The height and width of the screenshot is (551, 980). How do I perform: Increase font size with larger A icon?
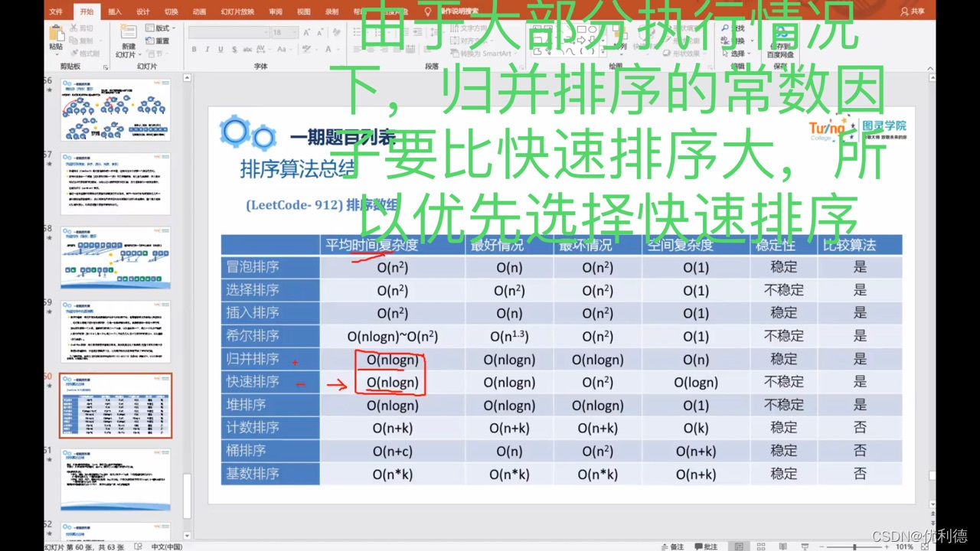306,32
